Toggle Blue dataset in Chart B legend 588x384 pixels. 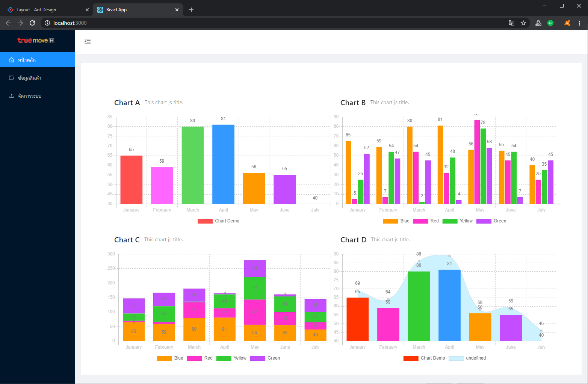396,221
